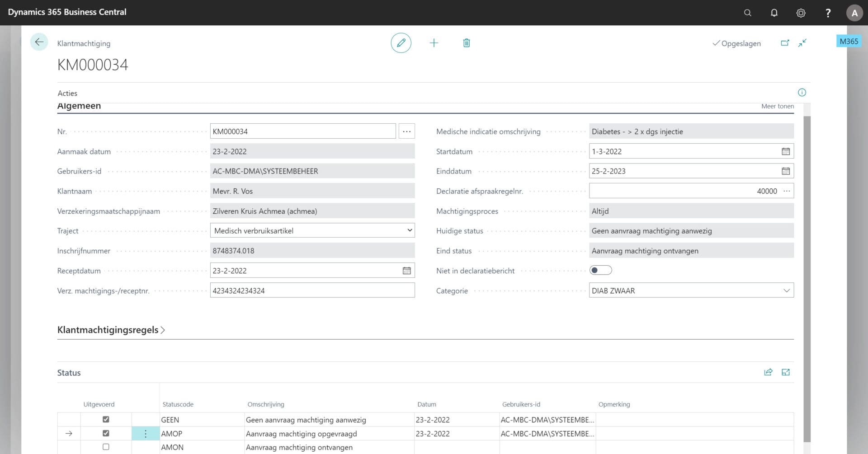Focus Verz. machtigings-/receptnr. field

point(312,290)
